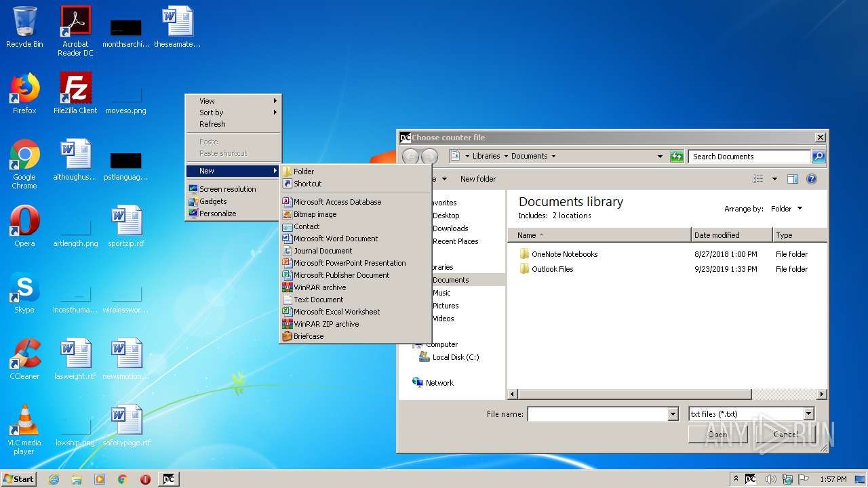This screenshot has height=488, width=868.
Task: Select the CCleaner desktop shortcut
Action: click(x=24, y=359)
